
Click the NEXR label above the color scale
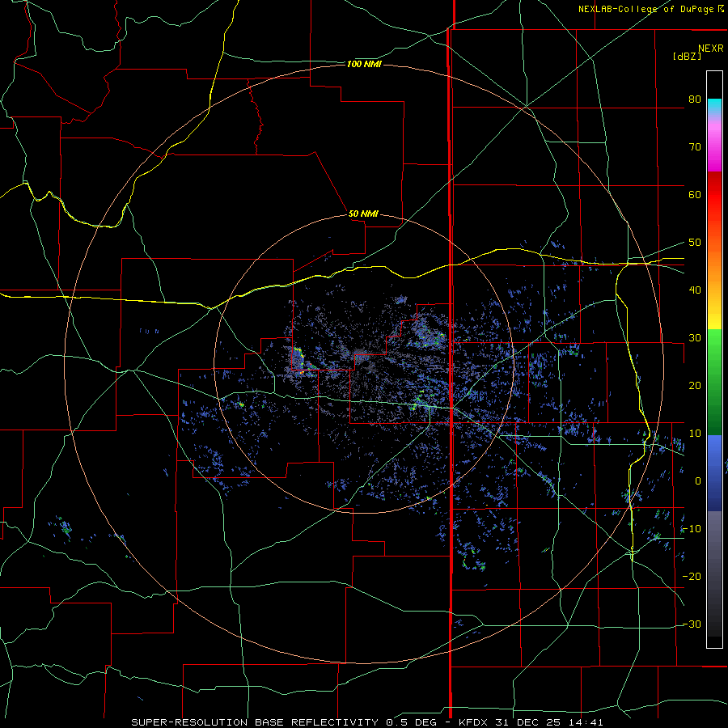point(711,49)
